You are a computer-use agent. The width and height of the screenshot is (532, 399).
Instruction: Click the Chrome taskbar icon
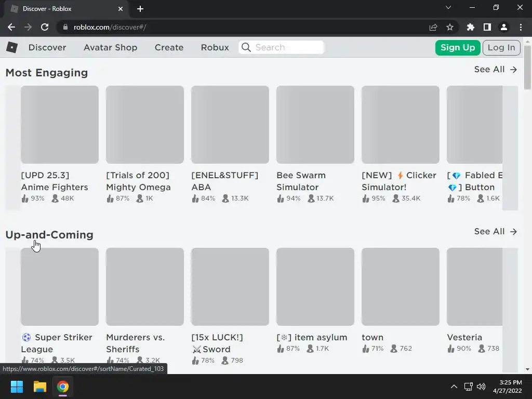coord(62,387)
